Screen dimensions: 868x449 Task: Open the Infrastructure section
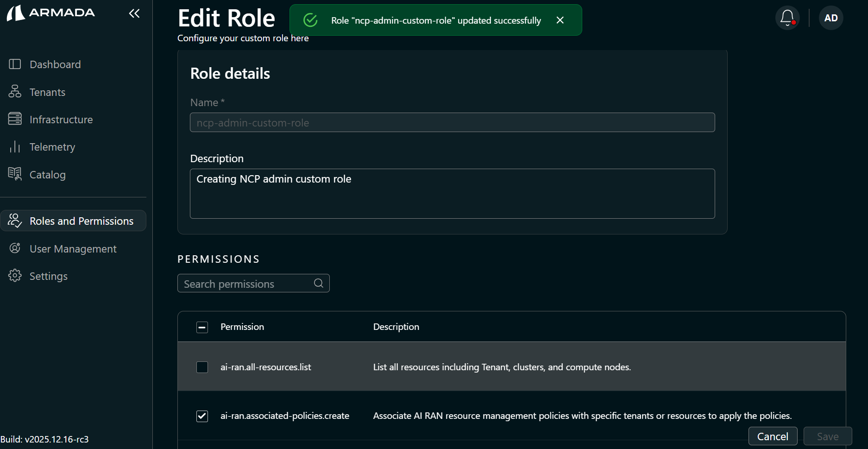pyautogui.click(x=61, y=119)
